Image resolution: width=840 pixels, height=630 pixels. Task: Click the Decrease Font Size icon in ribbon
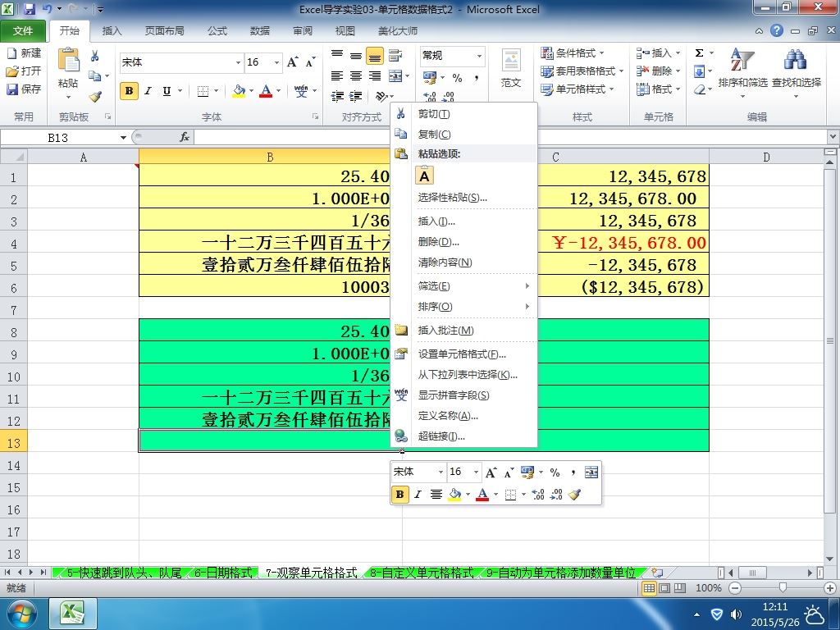[310, 62]
